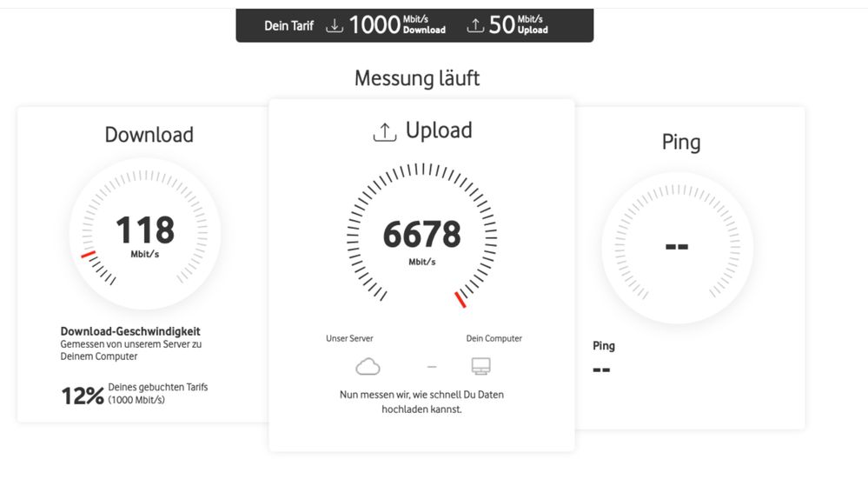Click the download arrow icon in the tariff bar
The image size is (868, 486).
tap(335, 25)
